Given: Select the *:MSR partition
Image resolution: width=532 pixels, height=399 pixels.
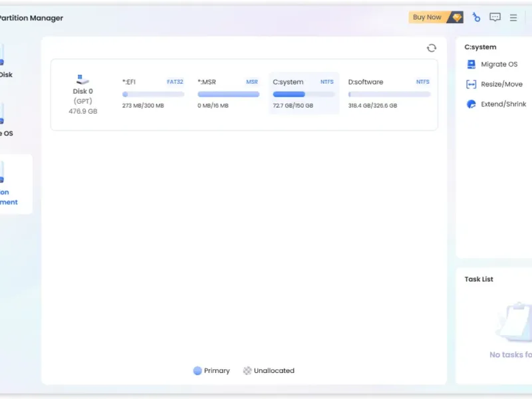Looking at the screenshot, I should click(x=228, y=93).
